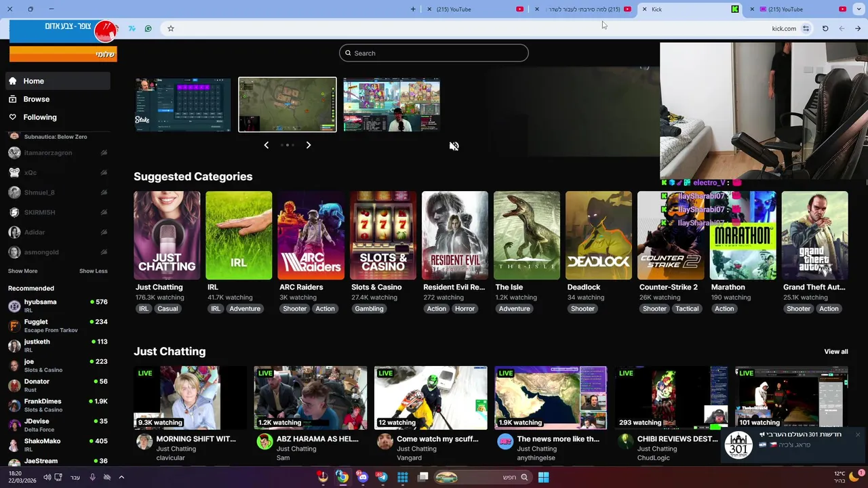Screen dimensions: 868x488
Task: Open Following in the sidebar
Action: pos(58,117)
